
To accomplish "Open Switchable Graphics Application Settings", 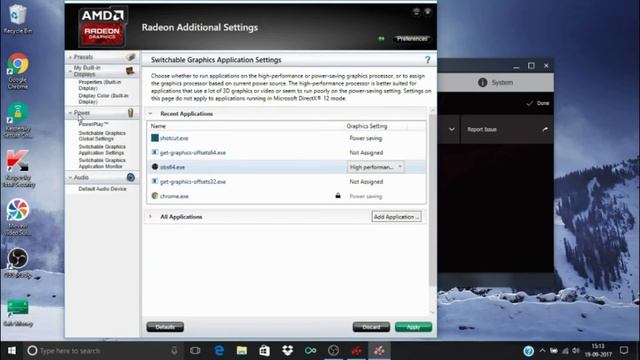I will [x=102, y=149].
